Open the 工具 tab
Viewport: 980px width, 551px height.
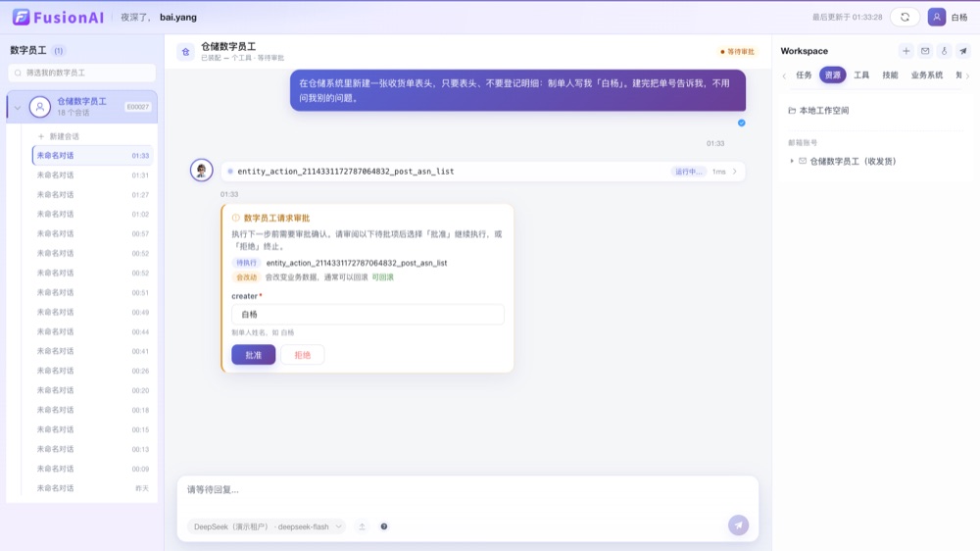click(861, 75)
